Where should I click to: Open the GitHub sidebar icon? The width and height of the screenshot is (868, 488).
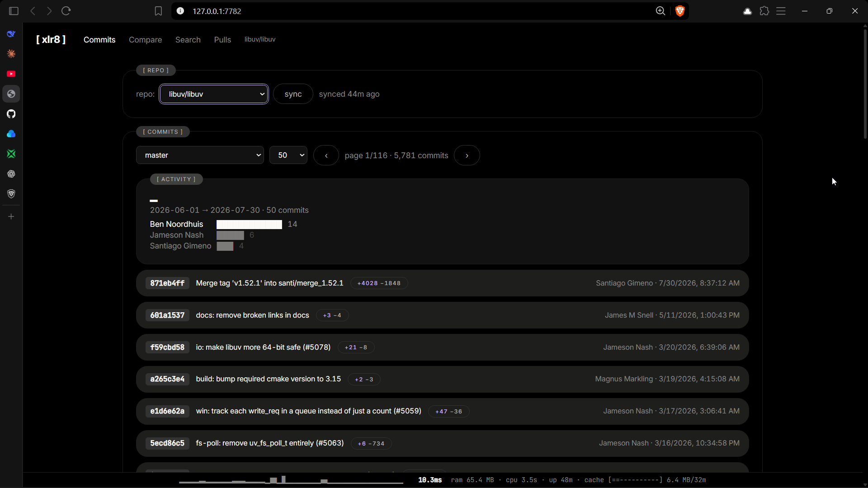(11, 114)
